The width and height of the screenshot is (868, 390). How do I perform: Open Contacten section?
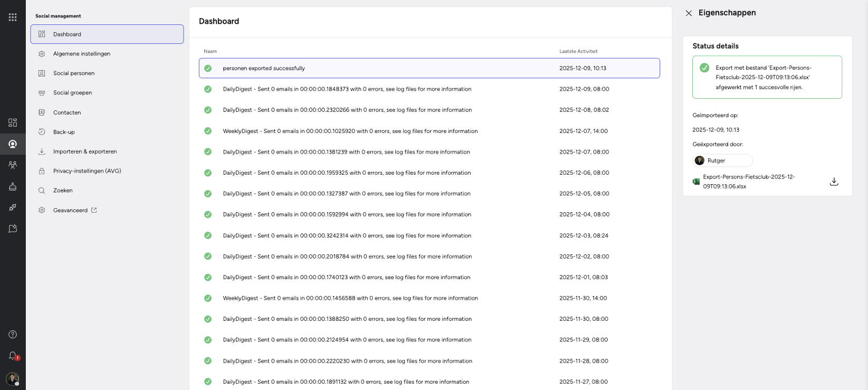click(x=107, y=112)
